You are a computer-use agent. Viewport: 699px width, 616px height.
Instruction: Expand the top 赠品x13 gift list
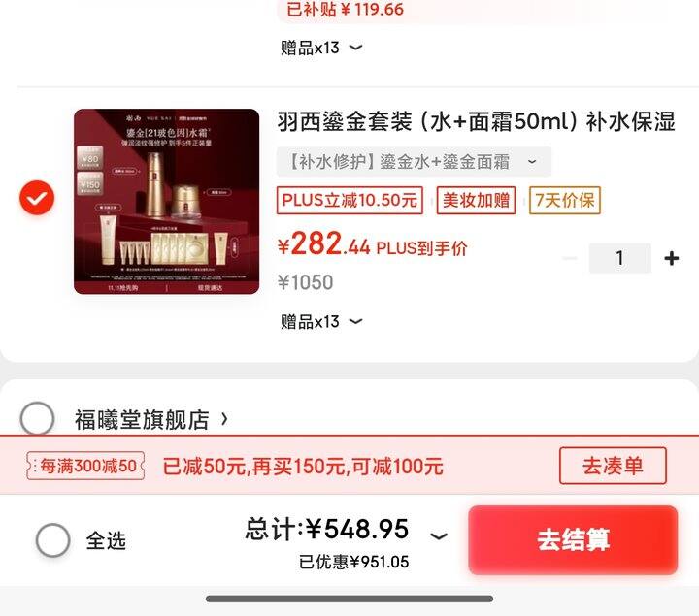321,48
